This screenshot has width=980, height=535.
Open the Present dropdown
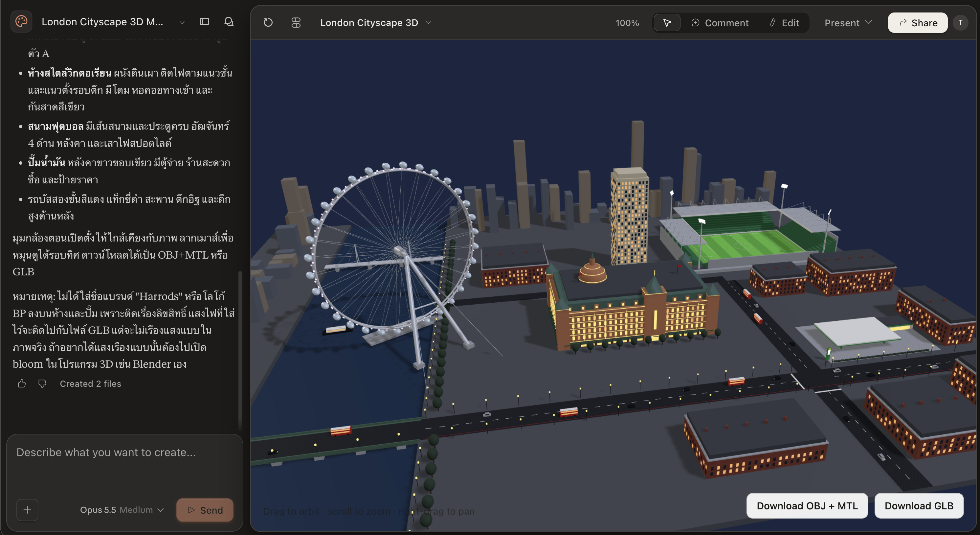[x=848, y=23]
